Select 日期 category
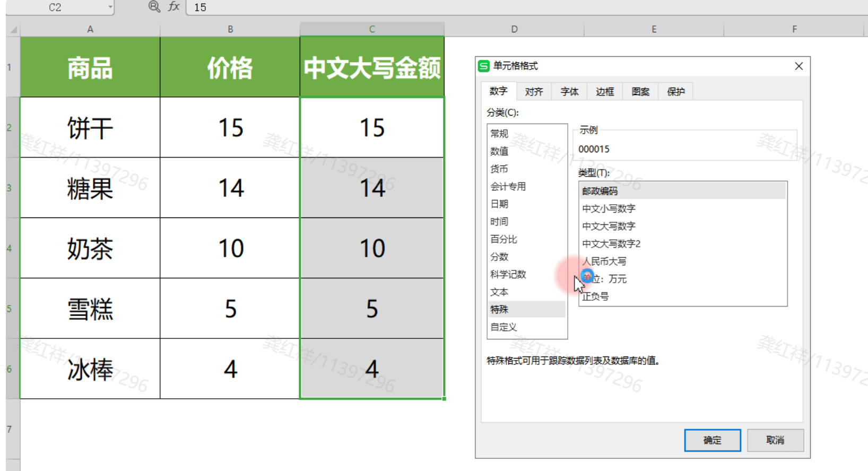The image size is (868, 471). (x=527, y=204)
